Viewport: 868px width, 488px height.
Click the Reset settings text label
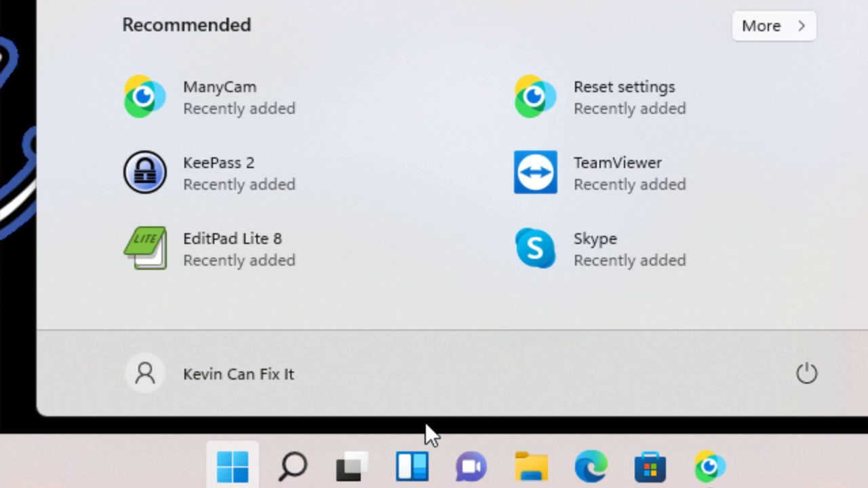point(624,87)
